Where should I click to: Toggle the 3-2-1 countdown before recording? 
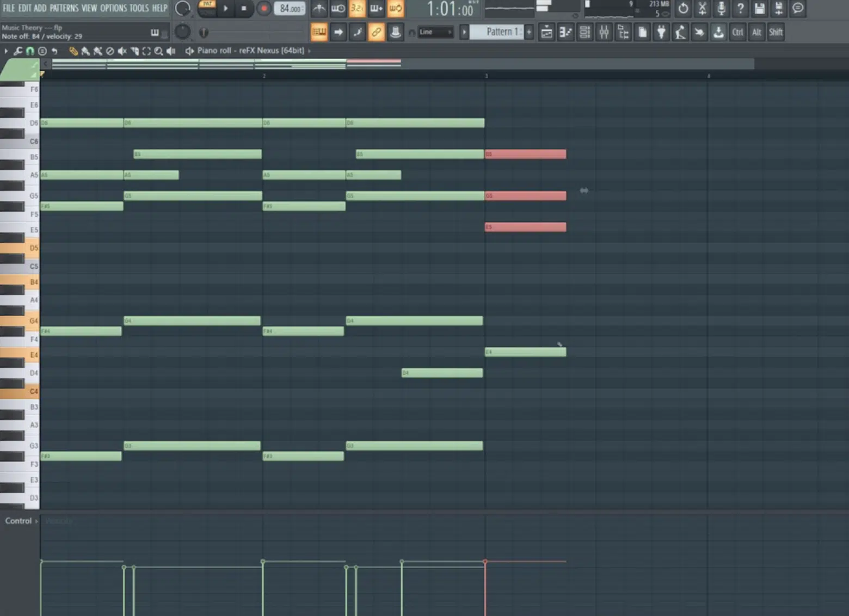pyautogui.click(x=356, y=8)
